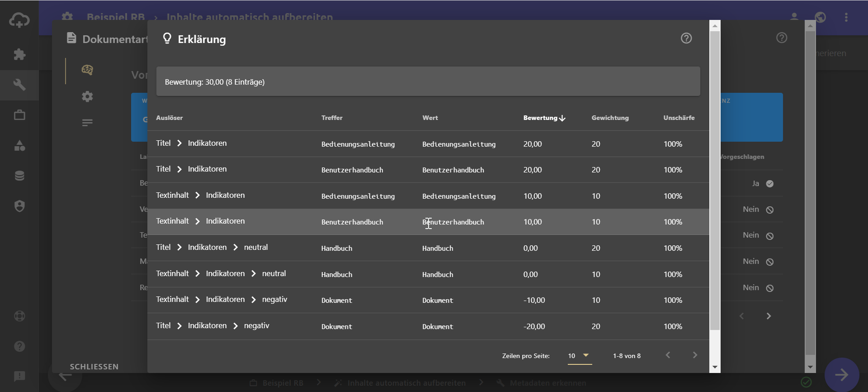This screenshot has height=392, width=868.
Task: Sort by Treffer column header
Action: pyautogui.click(x=332, y=118)
